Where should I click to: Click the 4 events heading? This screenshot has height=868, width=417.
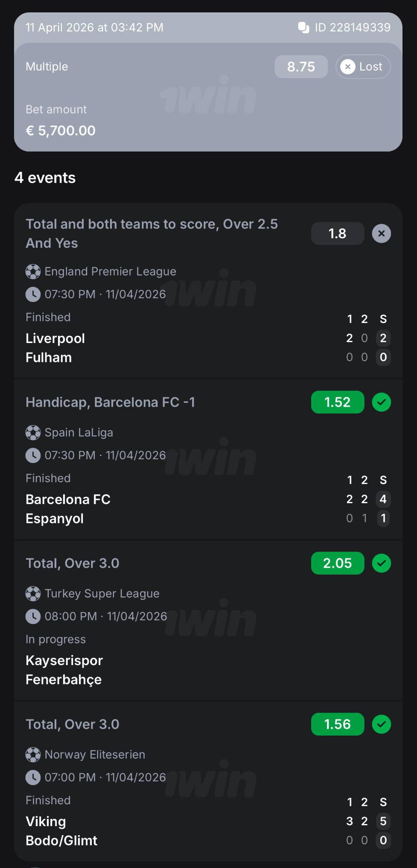pos(45,178)
